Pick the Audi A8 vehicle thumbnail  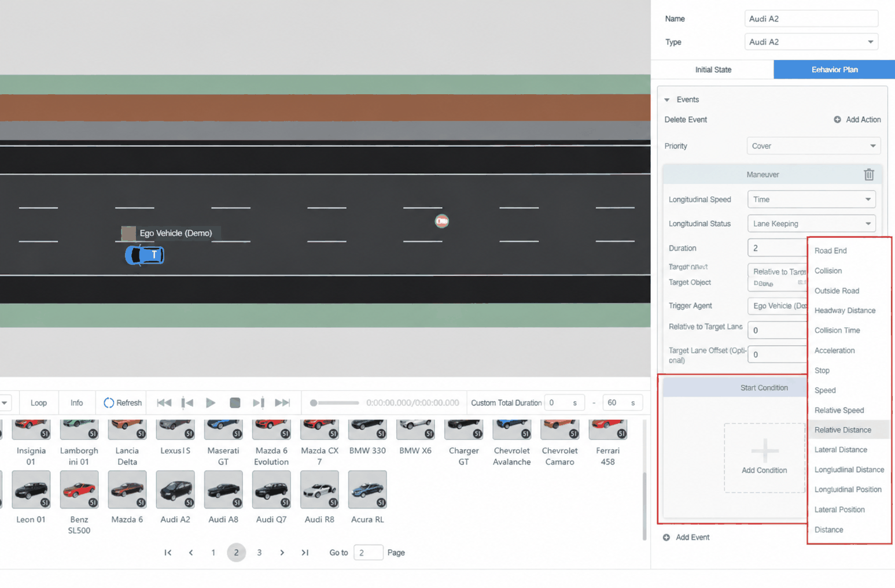(223, 490)
